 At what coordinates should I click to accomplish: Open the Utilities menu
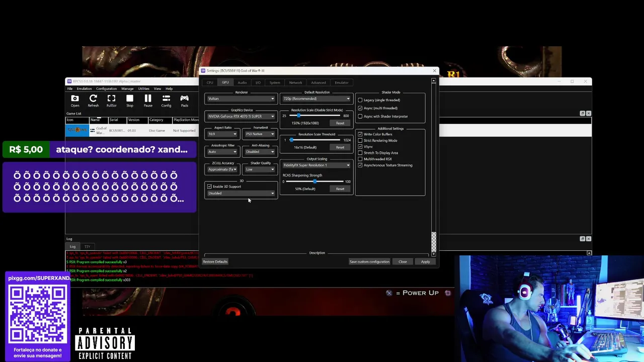[143, 89]
